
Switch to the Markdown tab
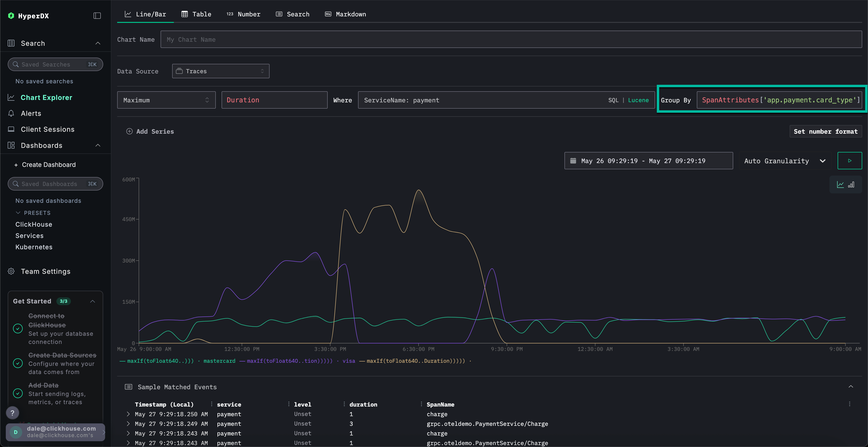(345, 14)
